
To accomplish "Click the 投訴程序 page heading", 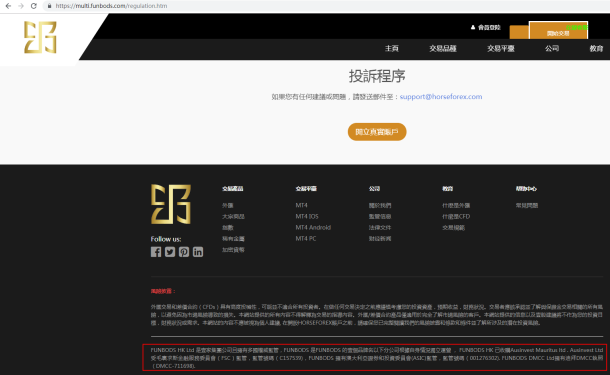I will (377, 76).
